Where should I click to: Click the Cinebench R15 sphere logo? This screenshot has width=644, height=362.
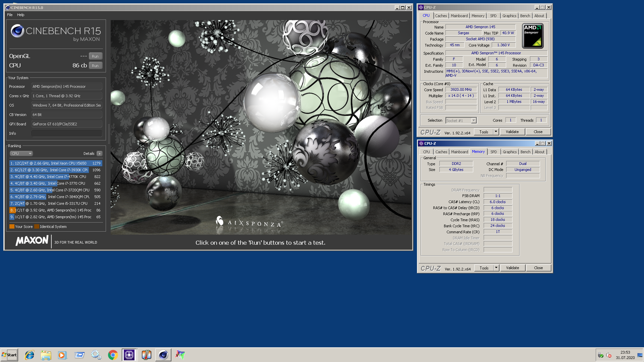17,31
